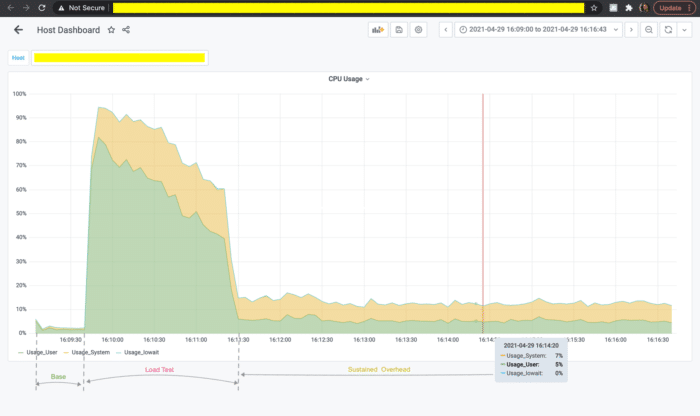Open the CPU Usage panel menu
Image resolution: width=700 pixels, height=416 pixels.
pos(349,79)
